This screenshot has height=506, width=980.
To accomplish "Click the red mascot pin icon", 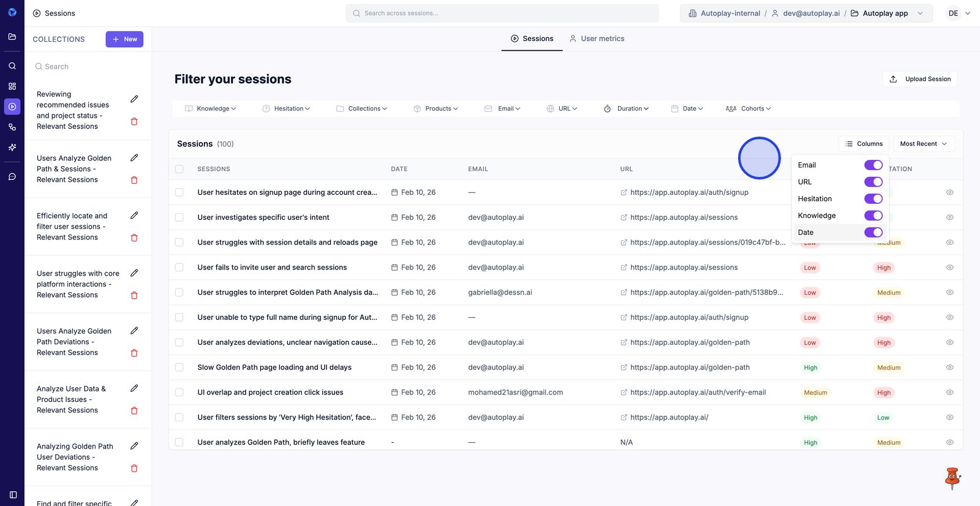I will 952,478.
